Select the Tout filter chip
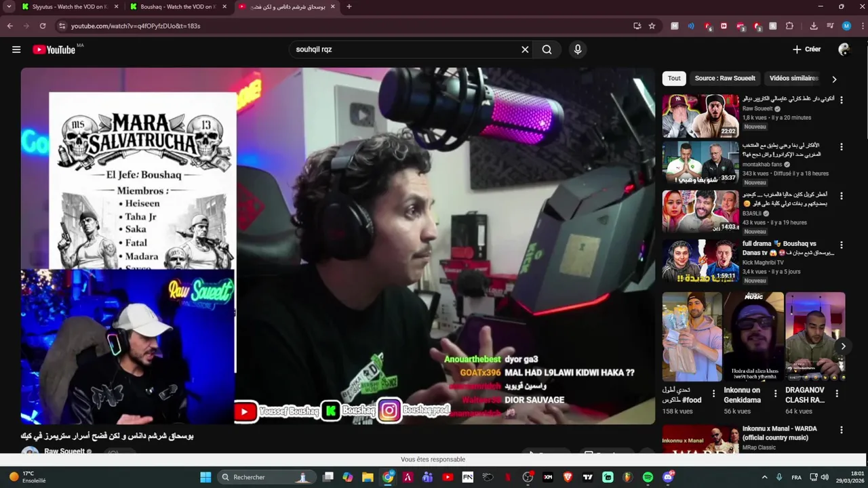 (x=674, y=79)
